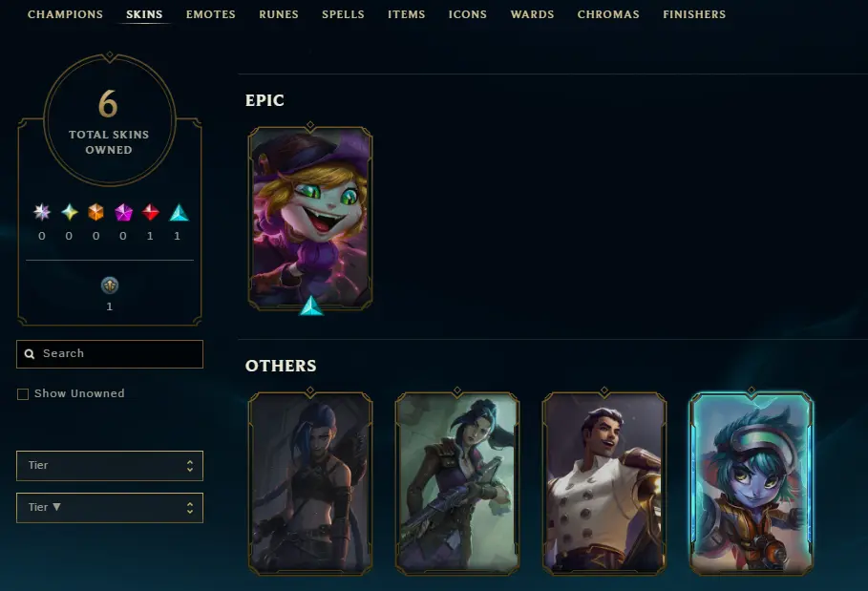The height and width of the screenshot is (591, 868).
Task: Switch to the Champions tab
Action: point(65,14)
